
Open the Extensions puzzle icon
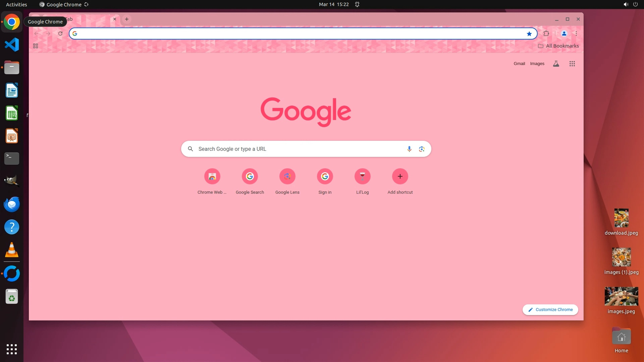(x=546, y=34)
